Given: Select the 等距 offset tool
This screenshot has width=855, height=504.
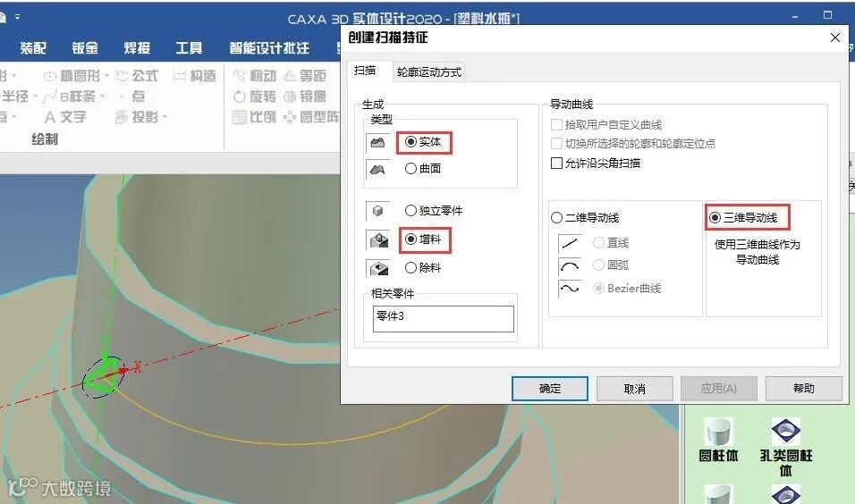Looking at the screenshot, I should click(305, 76).
